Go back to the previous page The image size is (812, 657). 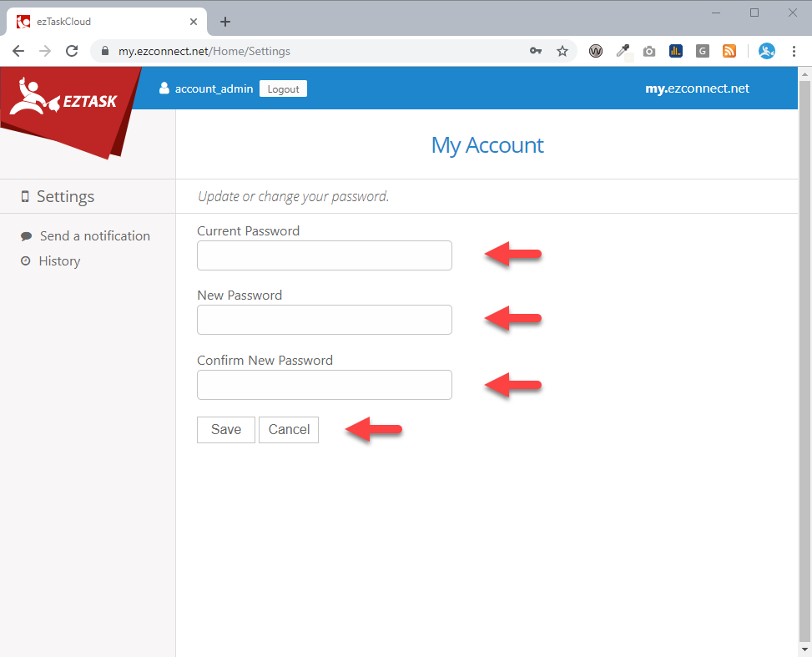[18, 51]
